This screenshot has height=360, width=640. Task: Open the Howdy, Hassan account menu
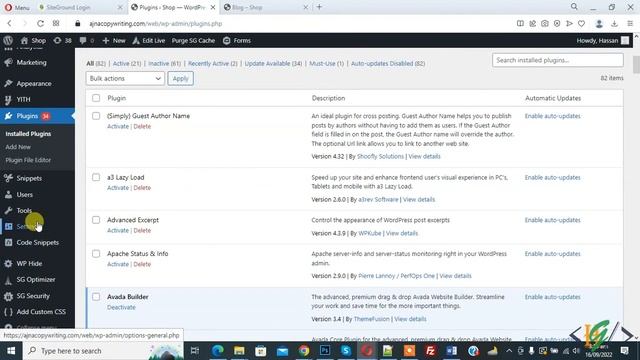tap(602, 40)
